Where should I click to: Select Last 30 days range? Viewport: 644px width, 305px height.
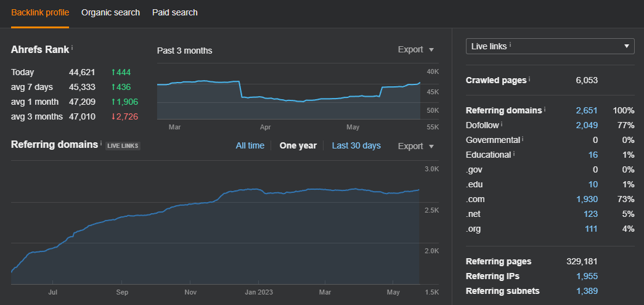pyautogui.click(x=356, y=146)
